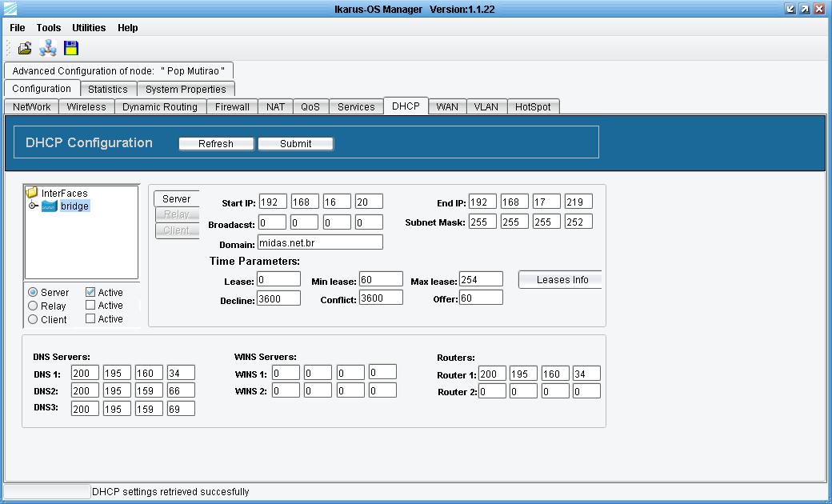Select the Relay radio button

[x=33, y=306]
